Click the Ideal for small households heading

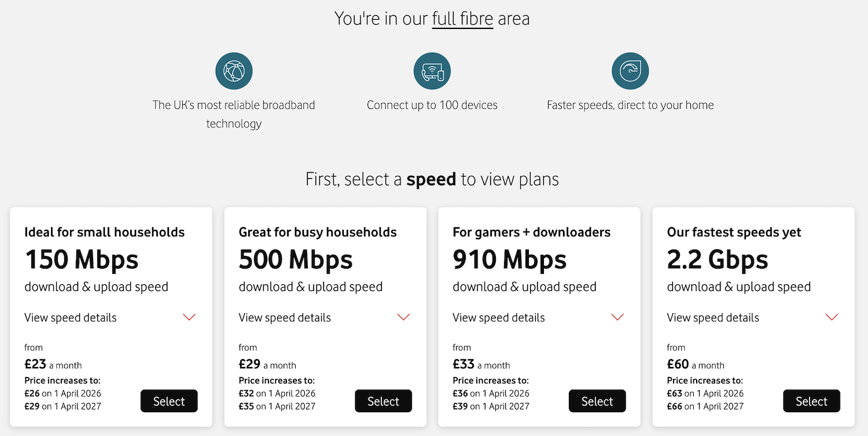tap(104, 233)
